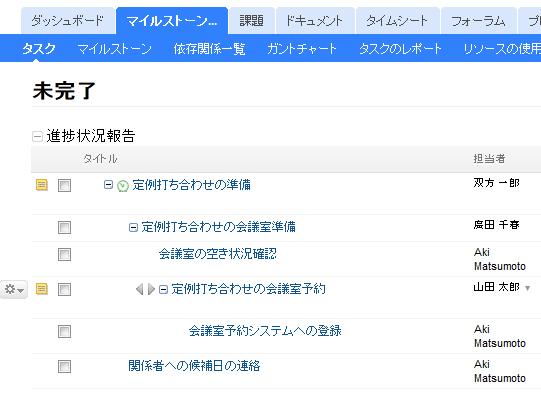The width and height of the screenshot is (541, 393).
Task: Click the 未完了 section heading
Action: 64,91
